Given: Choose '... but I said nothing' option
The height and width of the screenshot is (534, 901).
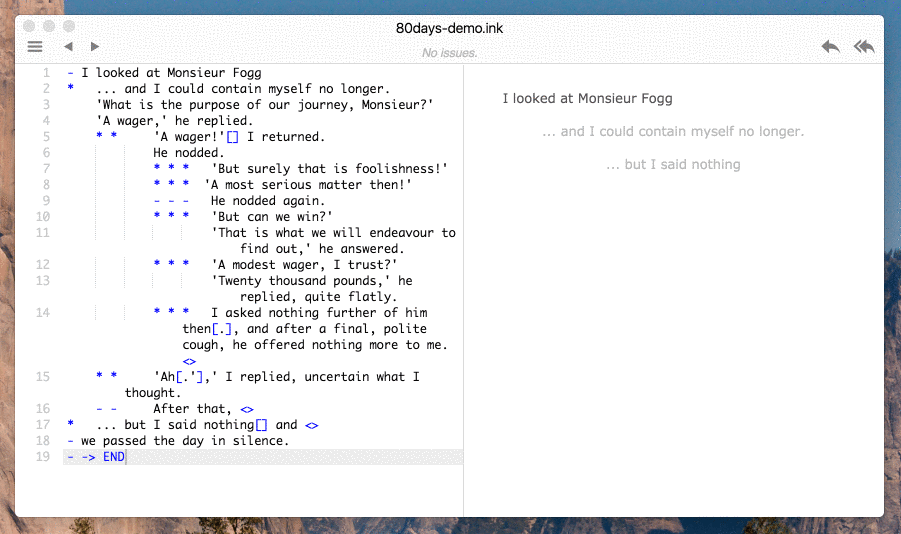Looking at the screenshot, I should pos(673,164).
